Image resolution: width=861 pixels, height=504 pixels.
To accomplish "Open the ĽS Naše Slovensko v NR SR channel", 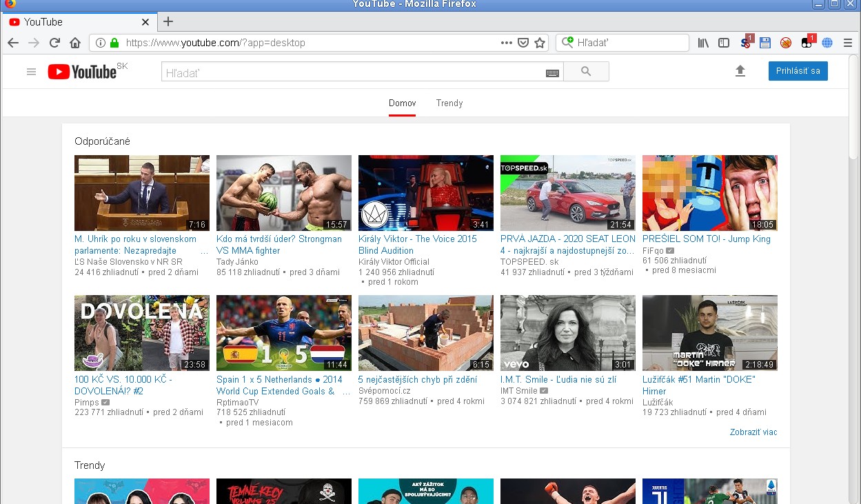I will 128,262.
